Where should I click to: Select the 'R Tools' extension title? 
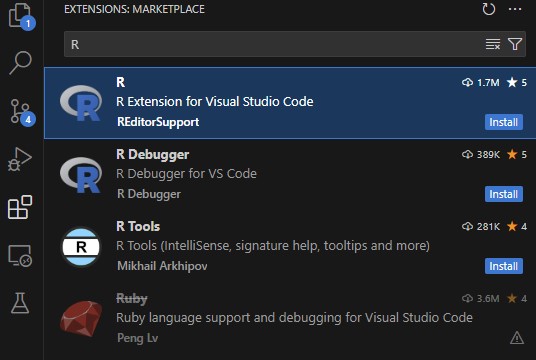(138, 226)
